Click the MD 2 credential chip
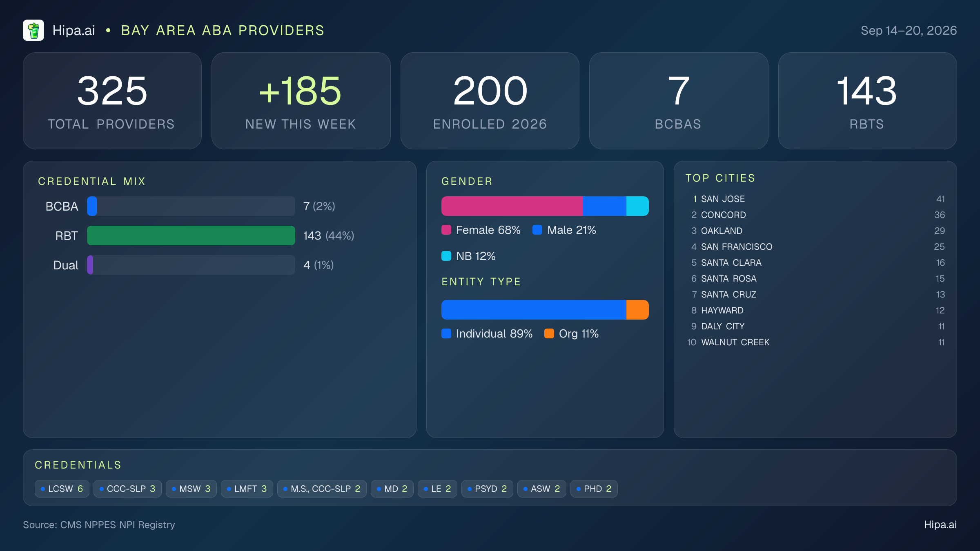 (392, 489)
